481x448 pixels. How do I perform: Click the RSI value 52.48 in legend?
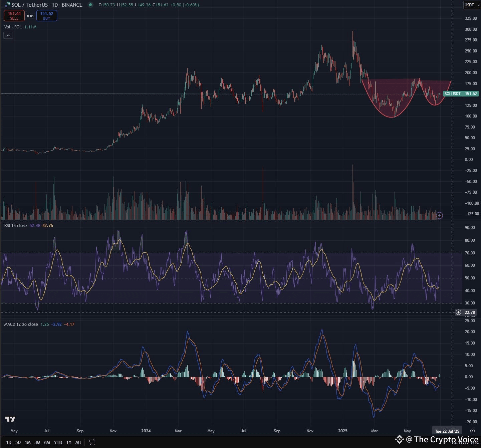[x=35, y=226]
